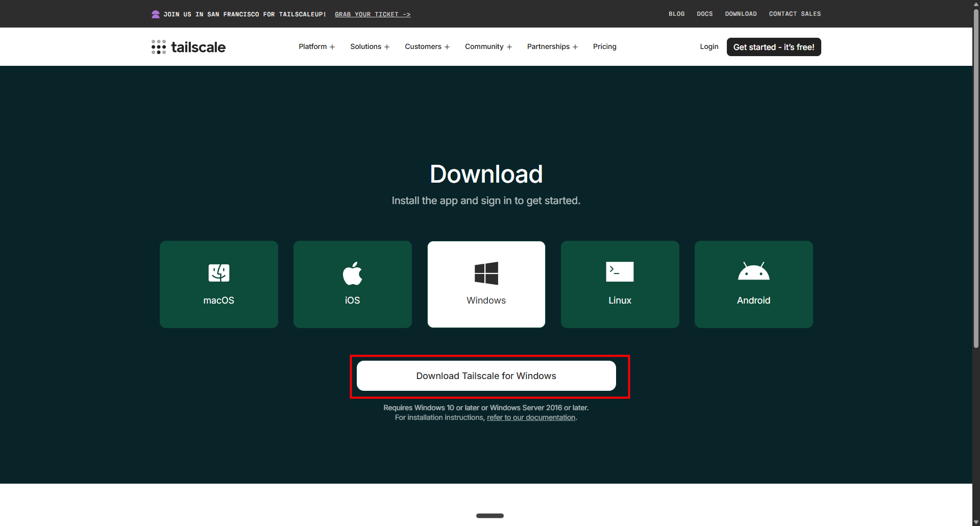The height and width of the screenshot is (526, 980).
Task: Click the purple TailscaleUp banner icon
Action: 156,14
